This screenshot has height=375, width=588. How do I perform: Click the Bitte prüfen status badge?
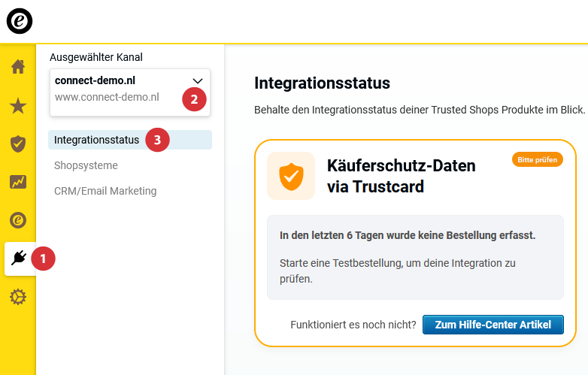pyautogui.click(x=537, y=159)
